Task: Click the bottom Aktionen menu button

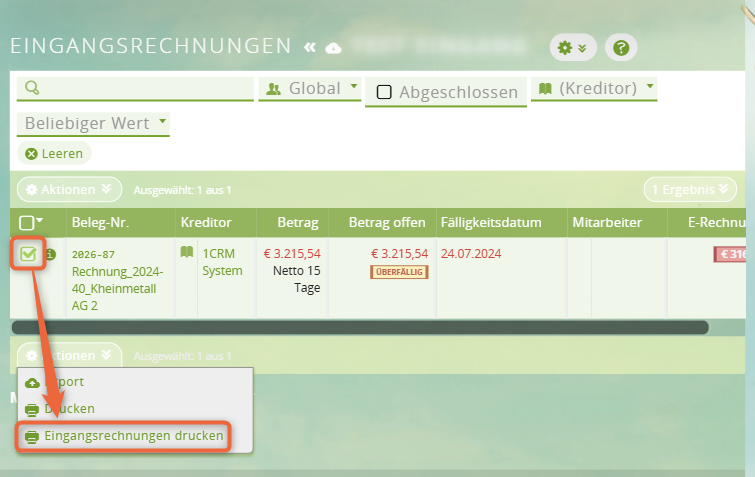Action: tap(69, 355)
